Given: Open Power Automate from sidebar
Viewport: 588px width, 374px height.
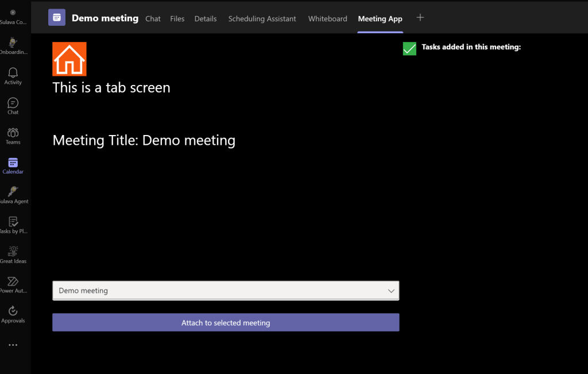Looking at the screenshot, I should click(x=13, y=284).
